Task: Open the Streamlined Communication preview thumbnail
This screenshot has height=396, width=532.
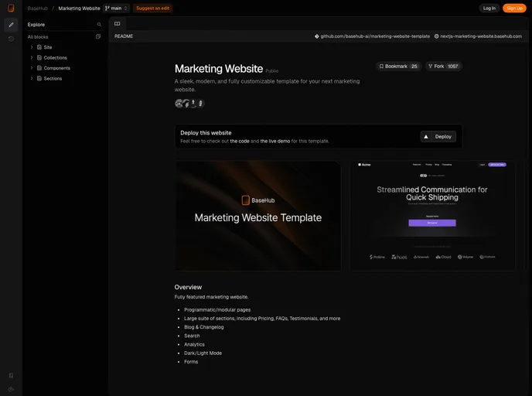Action: [432, 216]
